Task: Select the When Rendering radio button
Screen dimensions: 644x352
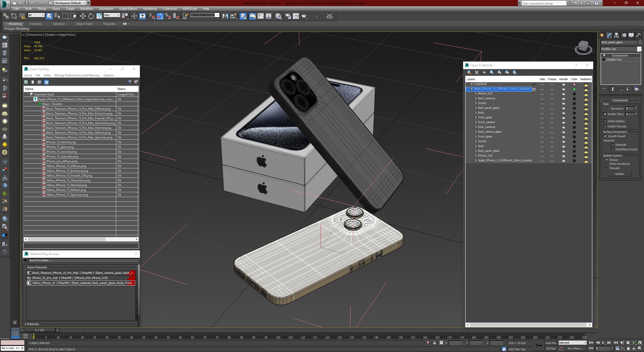Action: pyautogui.click(x=607, y=164)
